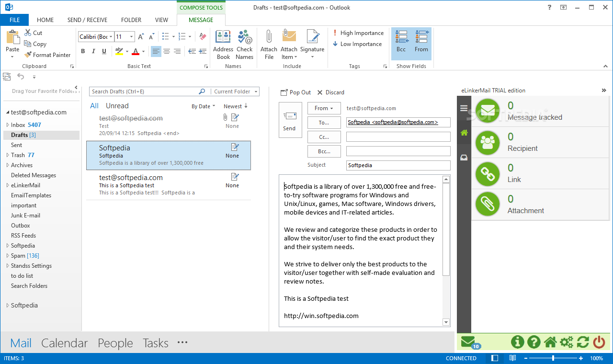Click eLinkerMail info icon
613x364 pixels.
point(517,341)
